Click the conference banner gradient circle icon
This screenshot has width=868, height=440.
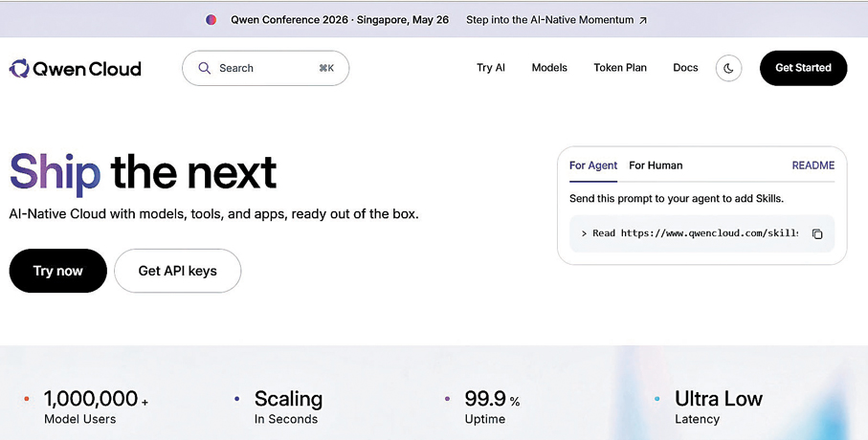tap(211, 20)
